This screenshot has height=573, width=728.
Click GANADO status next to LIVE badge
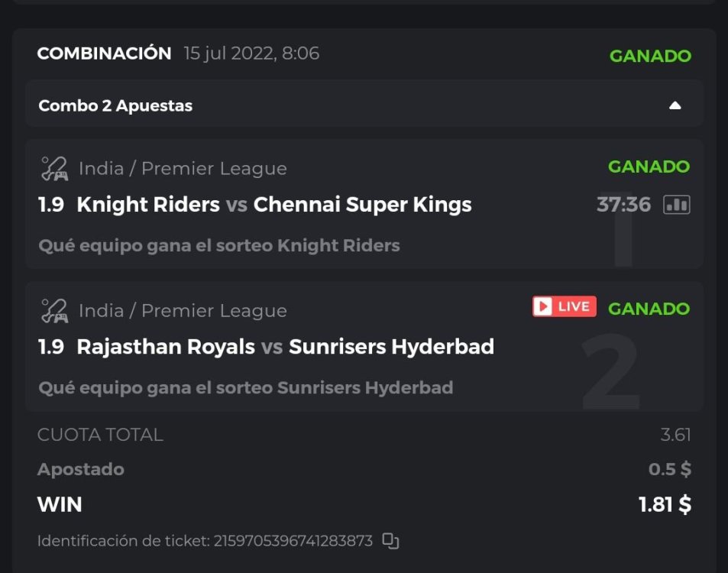(649, 309)
